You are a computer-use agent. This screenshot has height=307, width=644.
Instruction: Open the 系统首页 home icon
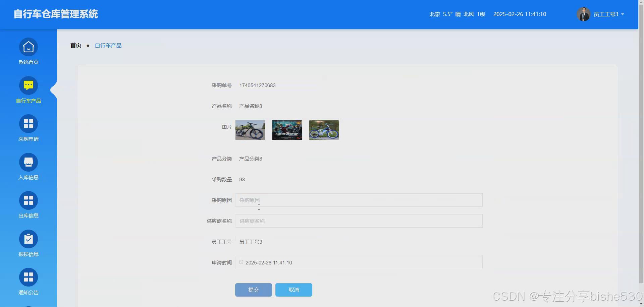tap(29, 47)
